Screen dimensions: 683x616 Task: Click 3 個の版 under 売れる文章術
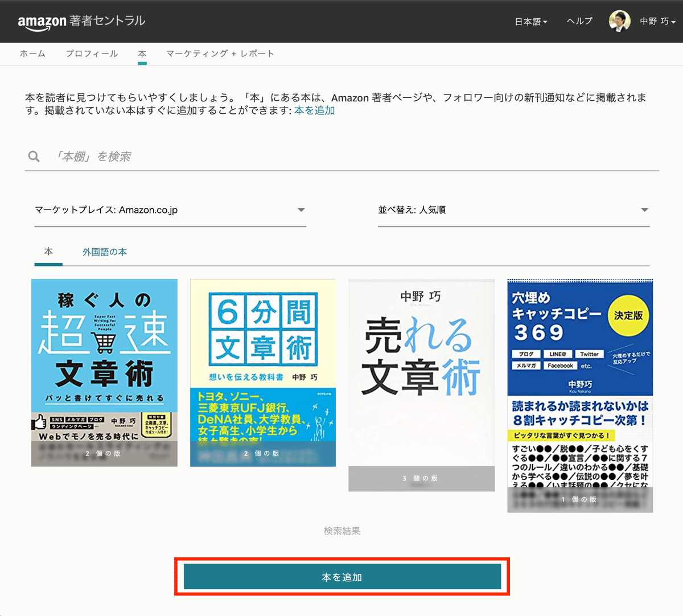click(x=421, y=479)
